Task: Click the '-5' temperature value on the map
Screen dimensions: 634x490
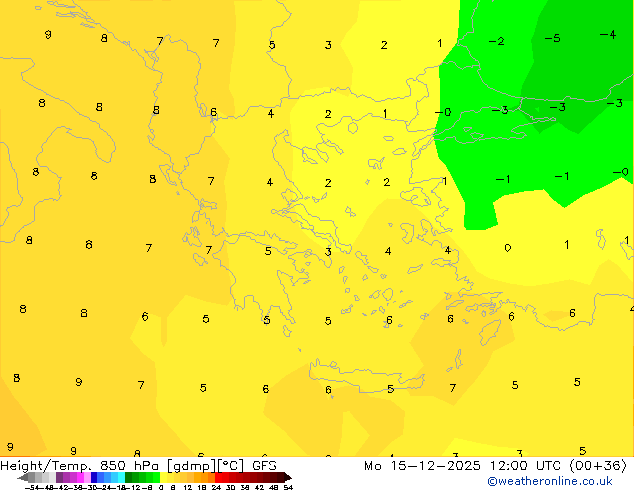Action: coord(552,38)
